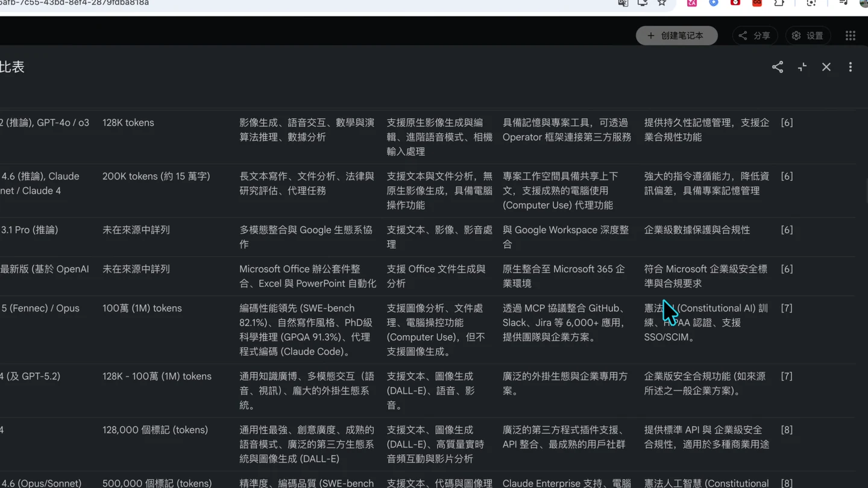Click the '多模態整合與 Google 生態系協作' cell
This screenshot has height=488, width=868.
[306, 237]
